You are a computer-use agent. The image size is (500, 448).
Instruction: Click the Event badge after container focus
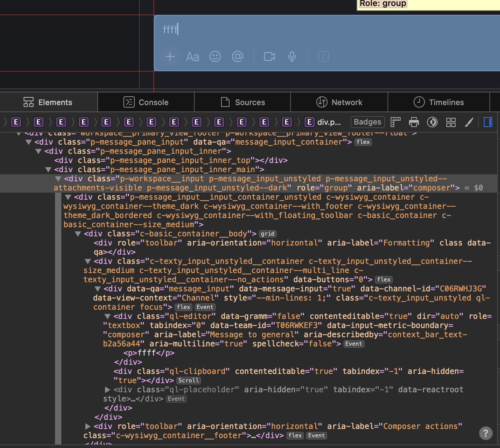click(x=205, y=307)
